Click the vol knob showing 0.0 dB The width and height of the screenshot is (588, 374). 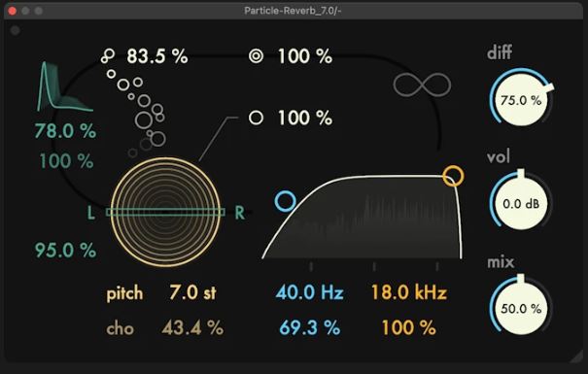pyautogui.click(x=521, y=203)
